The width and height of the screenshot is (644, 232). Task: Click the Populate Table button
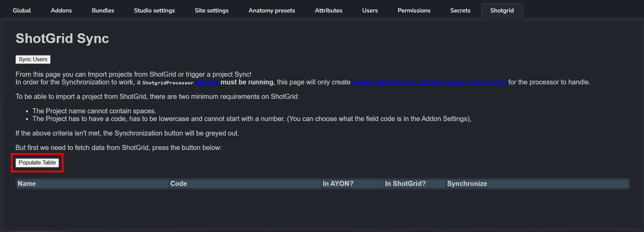pyautogui.click(x=37, y=163)
